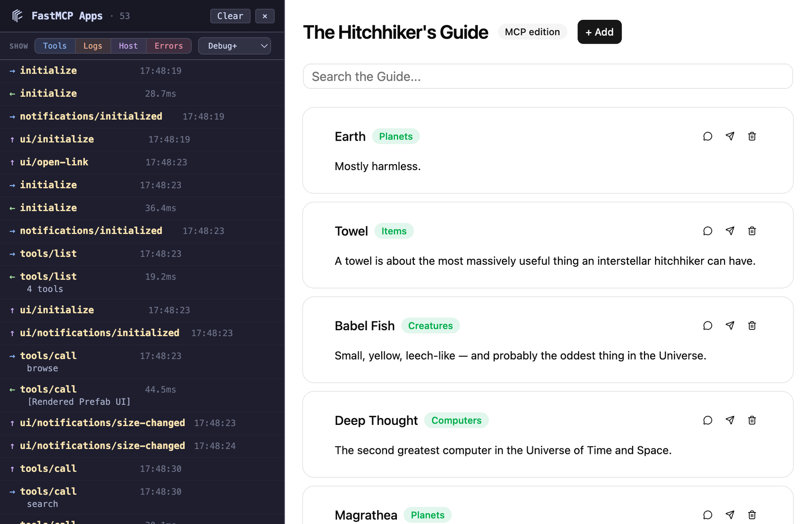
Task: Click the Search the Guide input field
Action: tap(548, 76)
